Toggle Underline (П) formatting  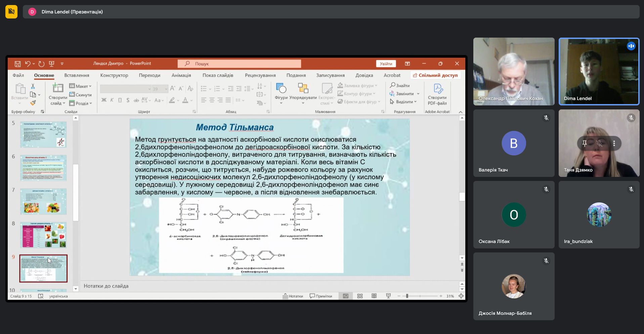point(120,100)
